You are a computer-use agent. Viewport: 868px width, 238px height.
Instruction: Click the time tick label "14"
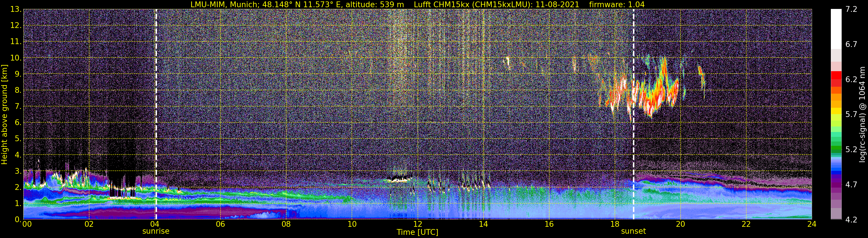483,224
